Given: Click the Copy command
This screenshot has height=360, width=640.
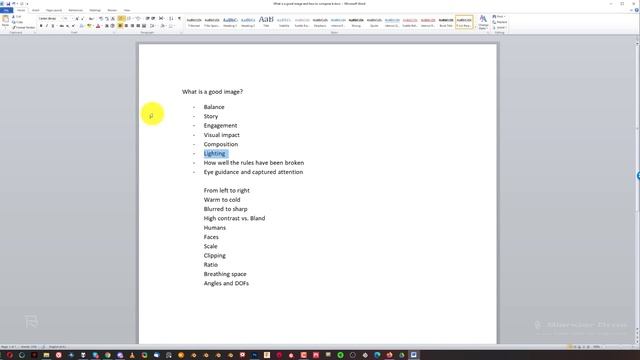Looking at the screenshot, I should pos(17,22).
